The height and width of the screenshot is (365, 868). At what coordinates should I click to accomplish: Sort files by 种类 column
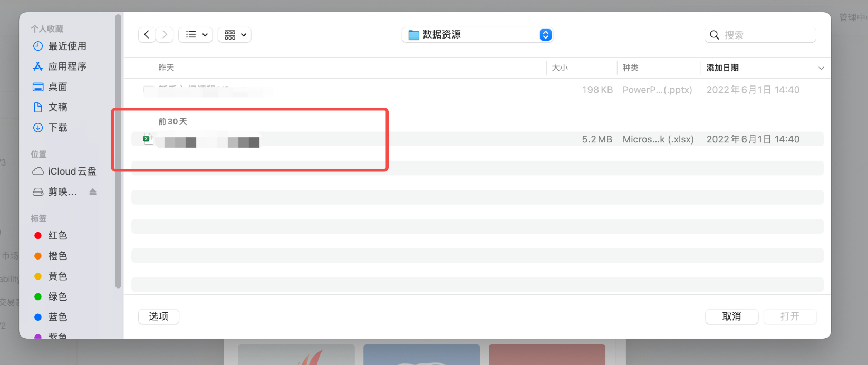pyautogui.click(x=630, y=68)
